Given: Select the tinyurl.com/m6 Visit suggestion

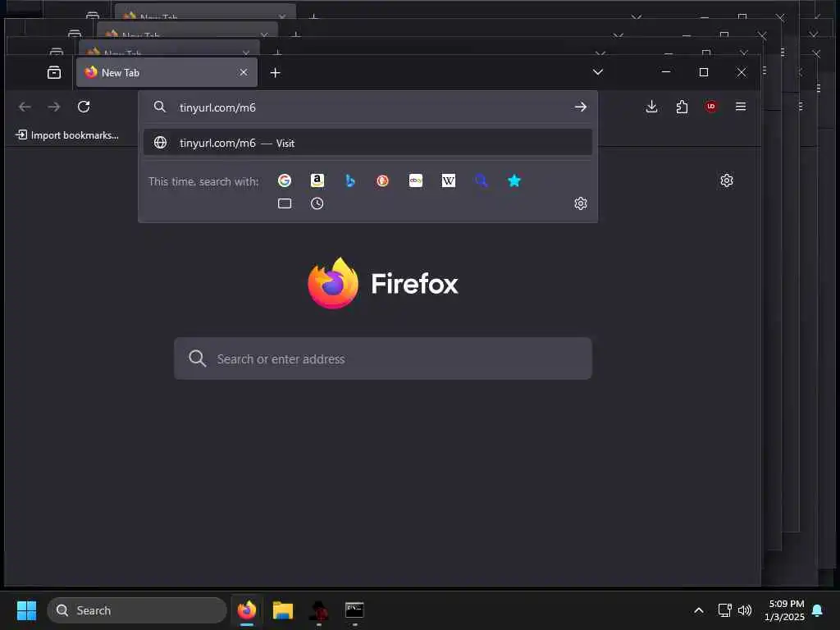Looking at the screenshot, I should pyautogui.click(x=367, y=143).
